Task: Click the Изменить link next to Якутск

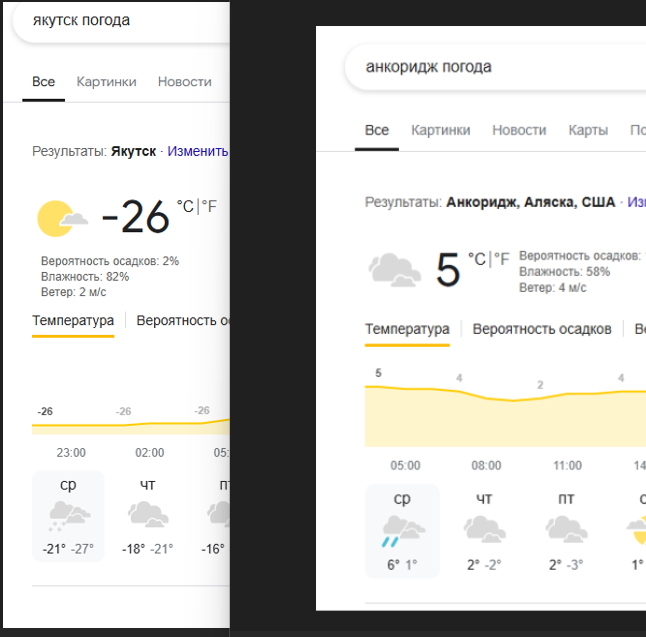Action: click(198, 151)
